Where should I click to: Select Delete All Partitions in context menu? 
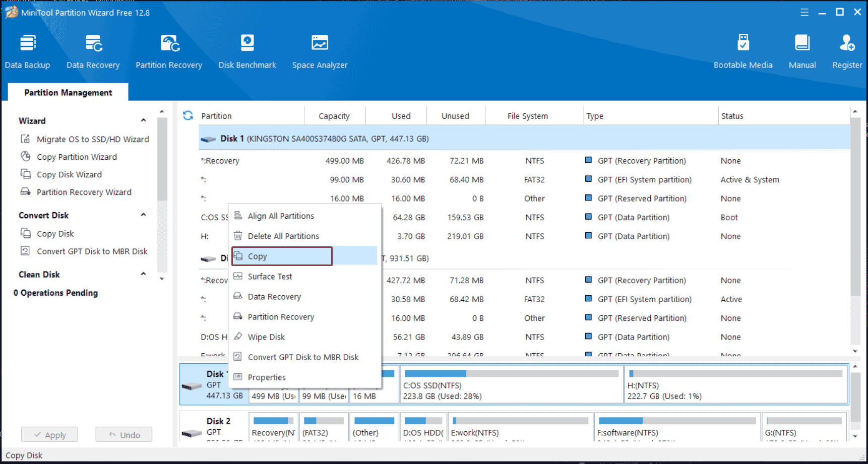pos(304,236)
